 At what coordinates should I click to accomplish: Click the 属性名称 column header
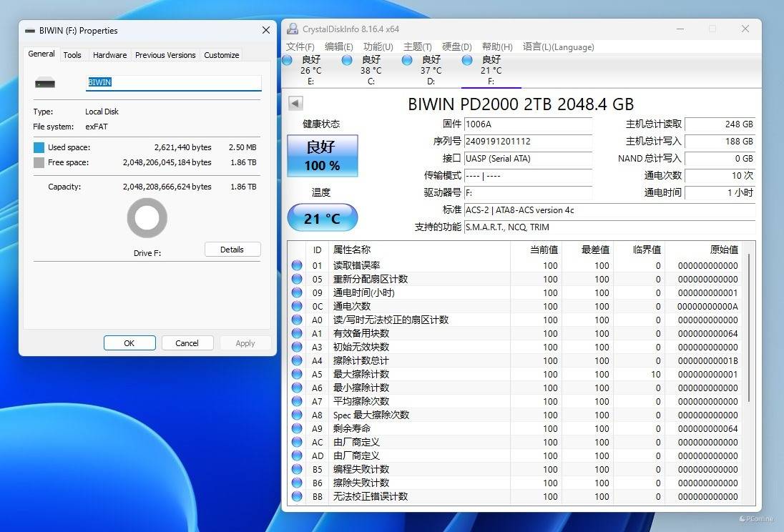pyautogui.click(x=419, y=250)
